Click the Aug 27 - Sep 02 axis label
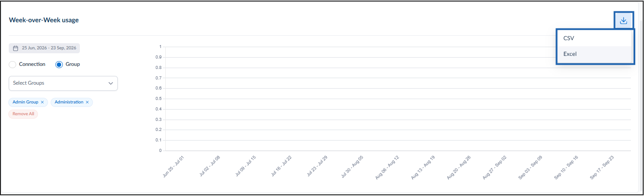 495,167
